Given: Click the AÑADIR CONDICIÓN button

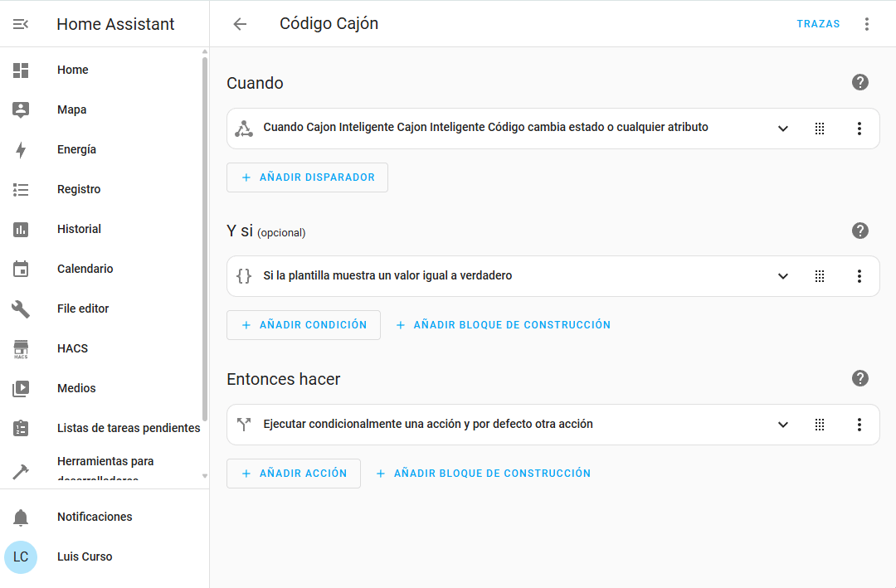Looking at the screenshot, I should coord(303,325).
